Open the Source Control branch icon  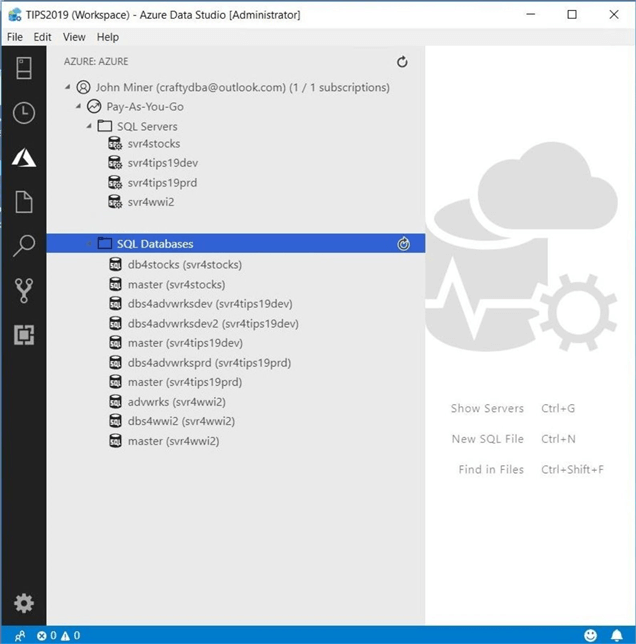coord(24,290)
